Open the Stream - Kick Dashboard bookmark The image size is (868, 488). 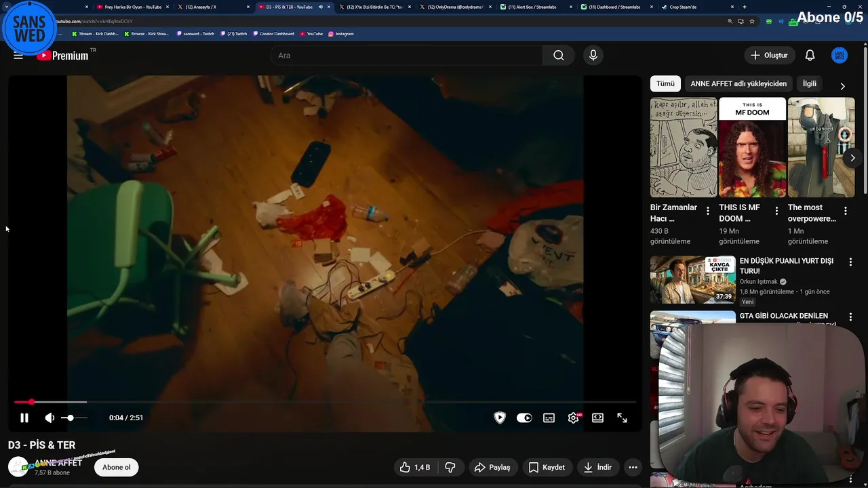(95, 33)
